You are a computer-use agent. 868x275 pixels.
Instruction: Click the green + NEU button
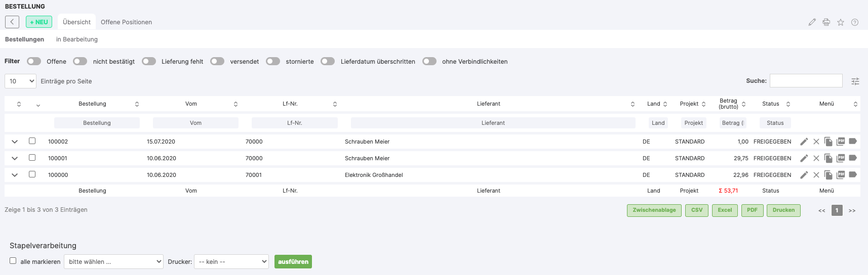(39, 22)
